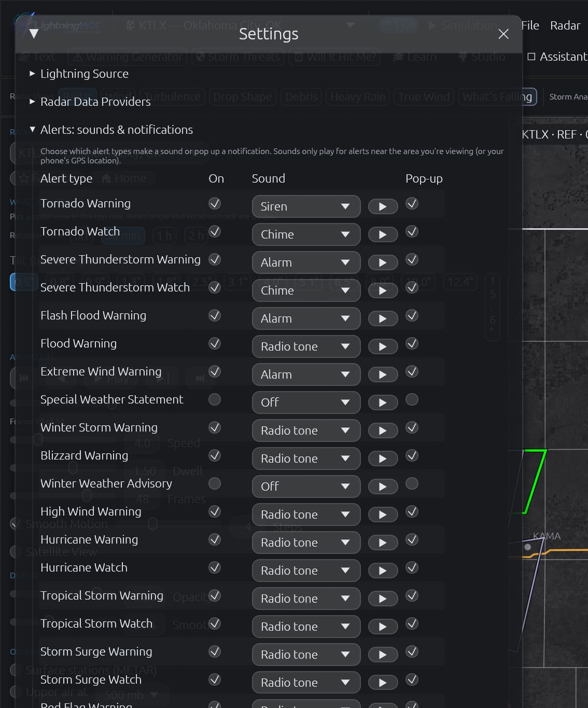Play the Flash Flood Warning sound
588x708 pixels.
pos(383,318)
